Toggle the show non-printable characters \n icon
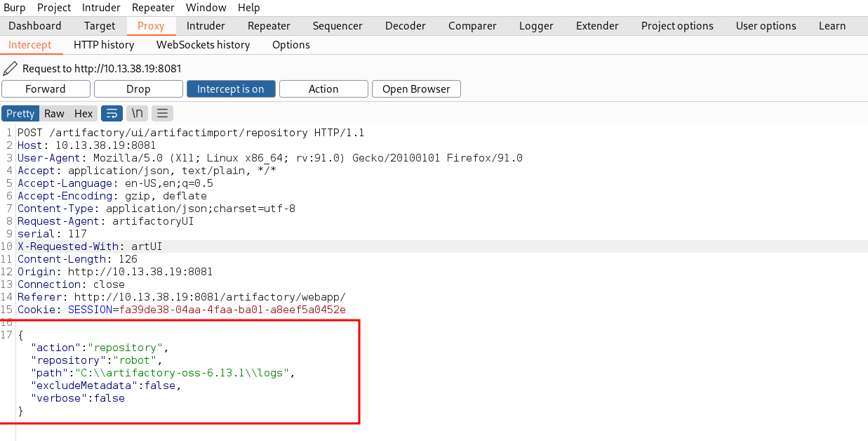This screenshot has width=868, height=441. point(137,113)
